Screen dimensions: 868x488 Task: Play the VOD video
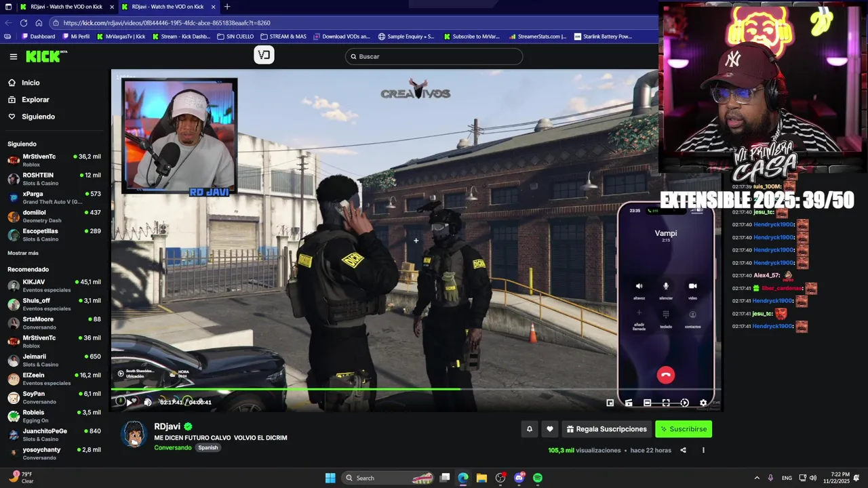pos(130,403)
